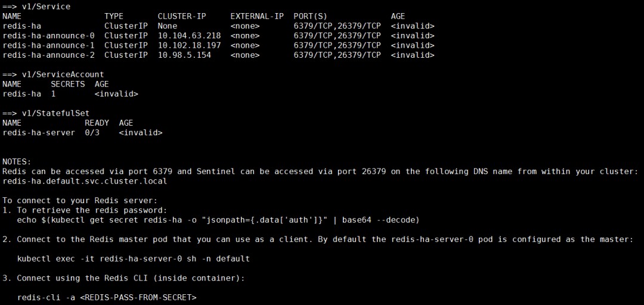The height and width of the screenshot is (305, 644).
Task: Click the kubectl exec redis-ha-server-0 command
Action: tap(133, 259)
